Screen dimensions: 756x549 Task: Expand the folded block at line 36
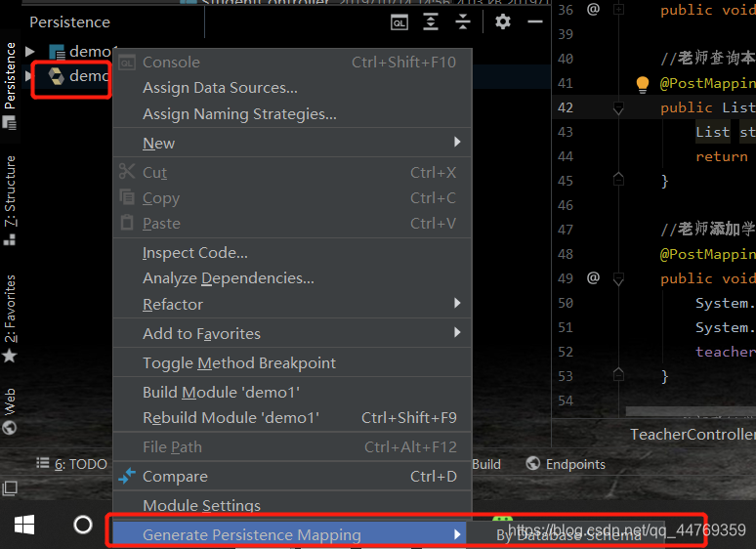point(618,10)
